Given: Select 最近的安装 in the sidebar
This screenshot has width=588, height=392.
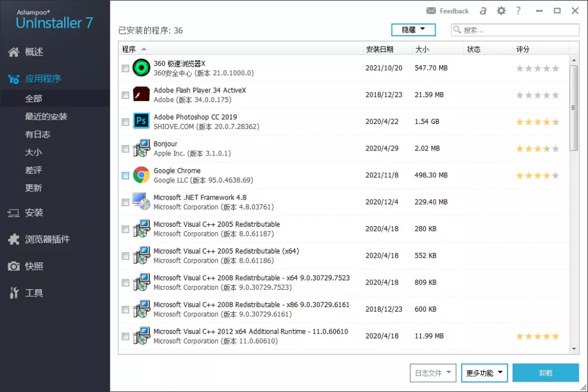Looking at the screenshot, I should [46, 117].
